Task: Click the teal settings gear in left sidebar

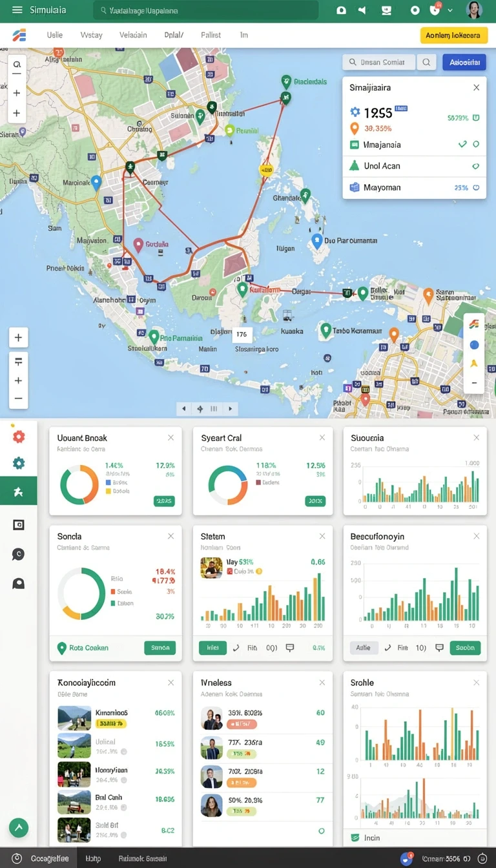Action: (x=19, y=463)
